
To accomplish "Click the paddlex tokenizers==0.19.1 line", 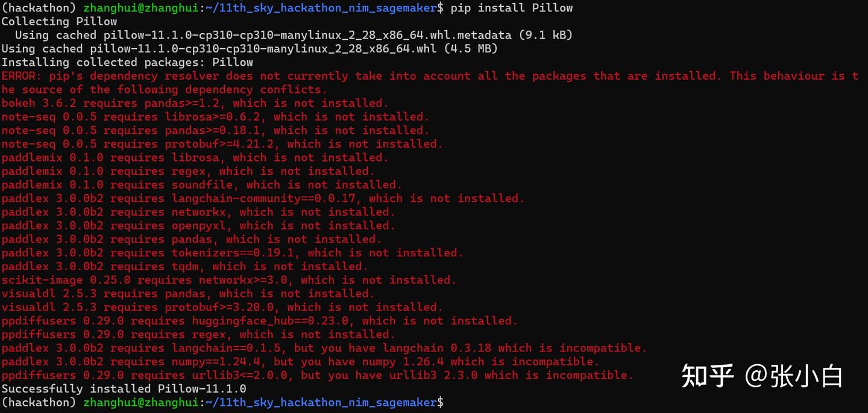I will click(x=232, y=253).
